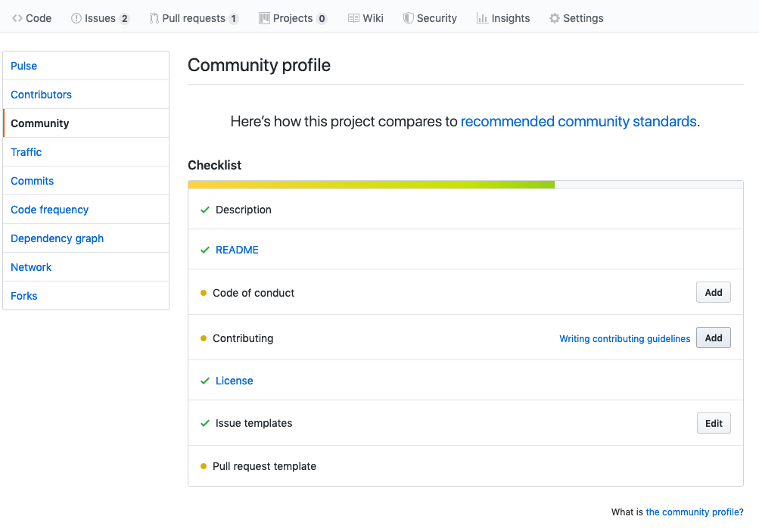759x532 pixels.
Task: Open the README checklist link
Action: (x=237, y=250)
